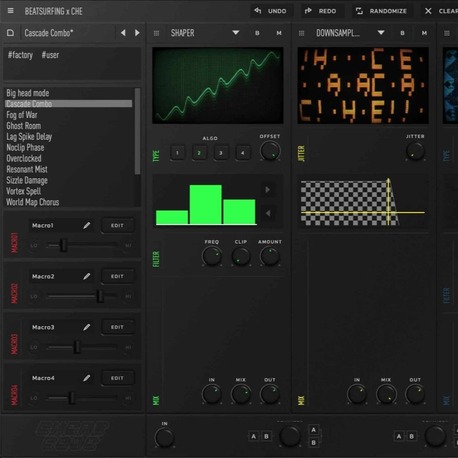Go to next preset arrow
Screen dimensions: 458x458
137,33
